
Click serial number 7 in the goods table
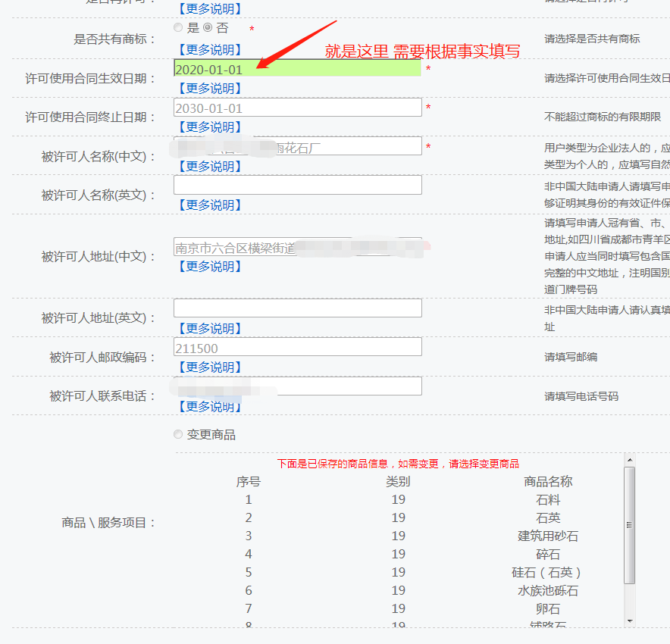(249, 608)
